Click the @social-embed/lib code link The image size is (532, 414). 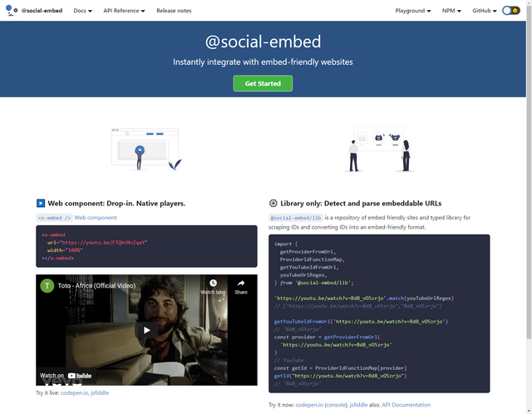pos(296,218)
